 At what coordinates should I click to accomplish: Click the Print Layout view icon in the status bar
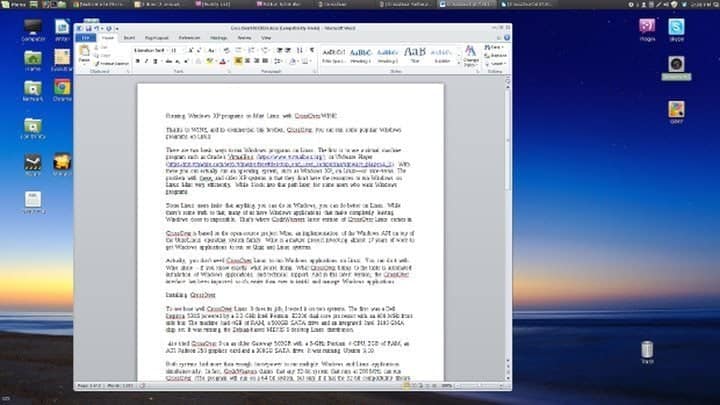[x=406, y=386]
